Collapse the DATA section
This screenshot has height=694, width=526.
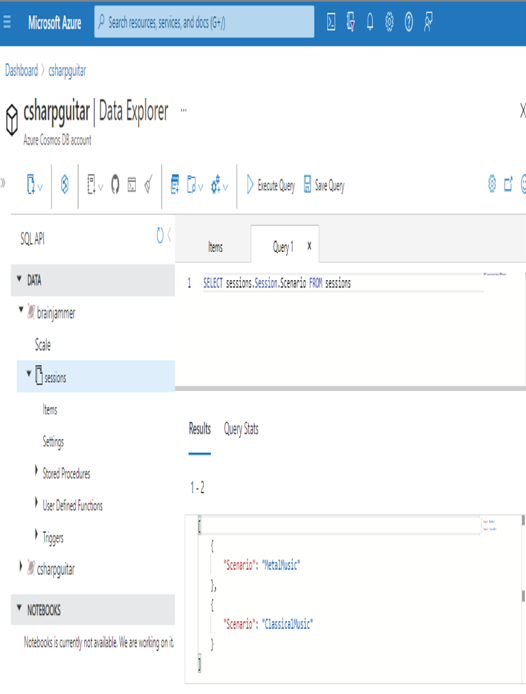19,278
